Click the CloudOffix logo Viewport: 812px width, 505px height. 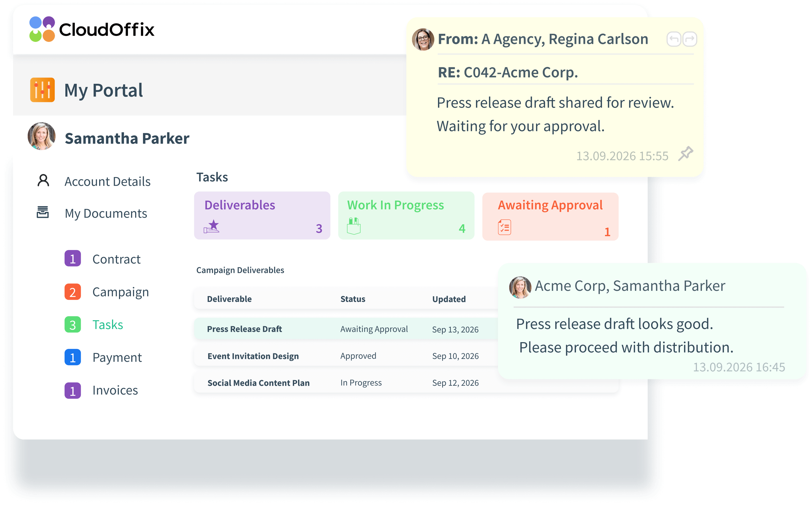(92, 29)
